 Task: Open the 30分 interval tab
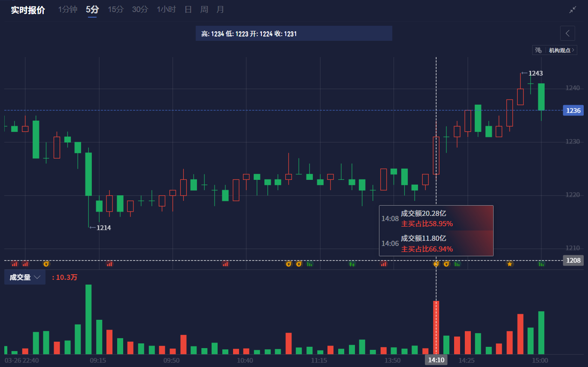[x=140, y=9]
